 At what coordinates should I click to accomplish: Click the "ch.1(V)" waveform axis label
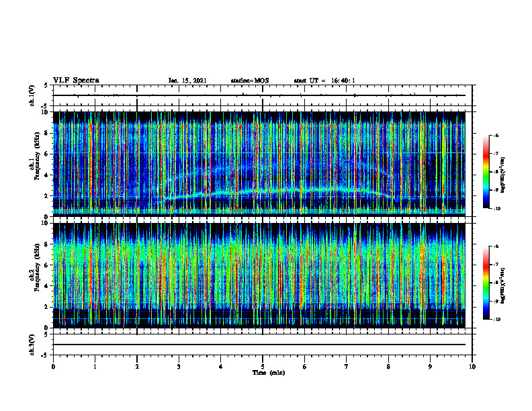(x=32, y=95)
